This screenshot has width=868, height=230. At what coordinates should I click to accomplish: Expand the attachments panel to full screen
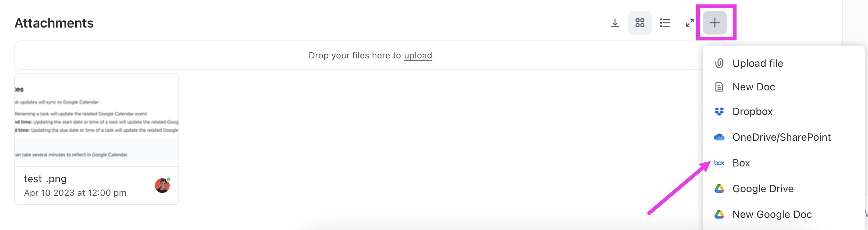[x=689, y=23]
